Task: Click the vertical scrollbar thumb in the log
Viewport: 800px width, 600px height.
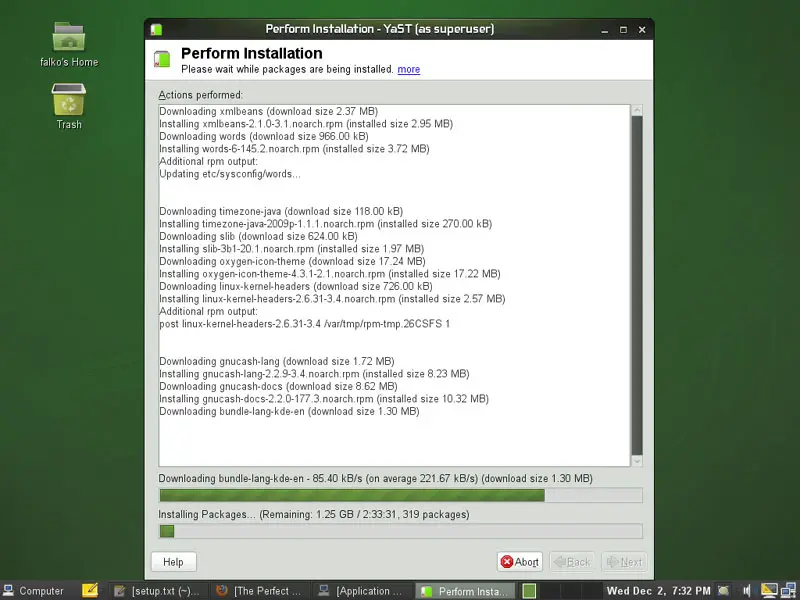Action: point(637,286)
